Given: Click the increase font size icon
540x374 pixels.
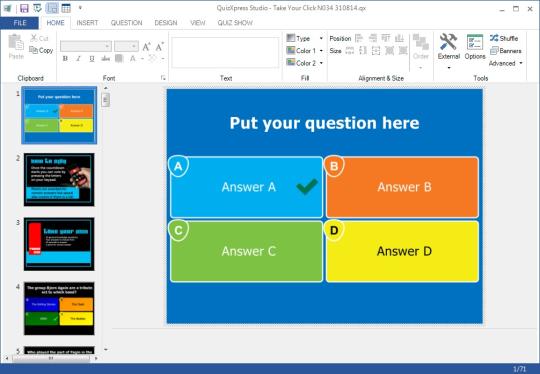Looking at the screenshot, I should pyautogui.click(x=146, y=46).
